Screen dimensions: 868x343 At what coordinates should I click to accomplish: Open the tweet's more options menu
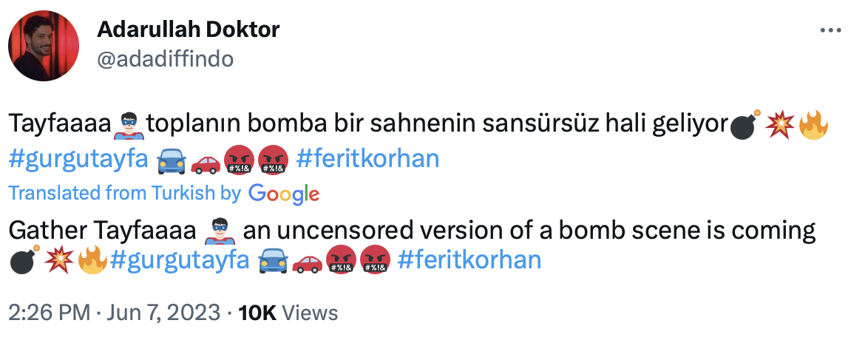(832, 30)
